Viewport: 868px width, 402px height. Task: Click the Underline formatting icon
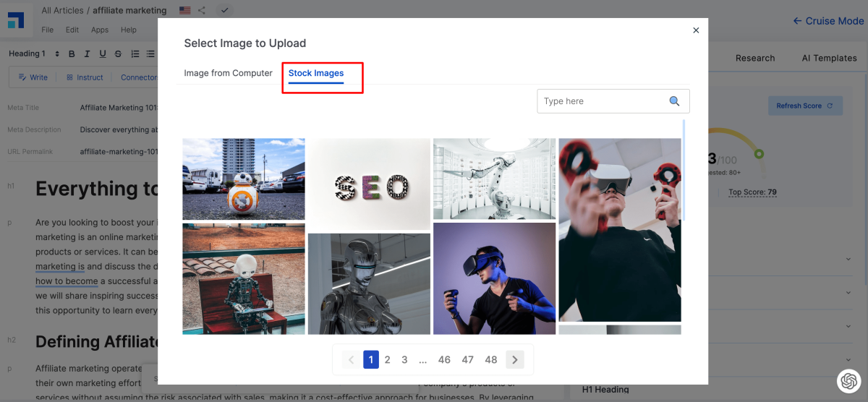103,54
